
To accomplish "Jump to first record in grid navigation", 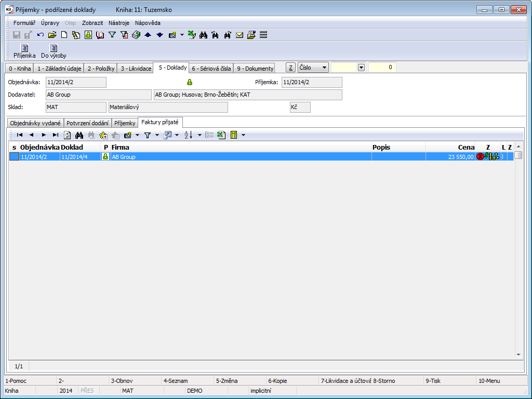I will point(20,135).
